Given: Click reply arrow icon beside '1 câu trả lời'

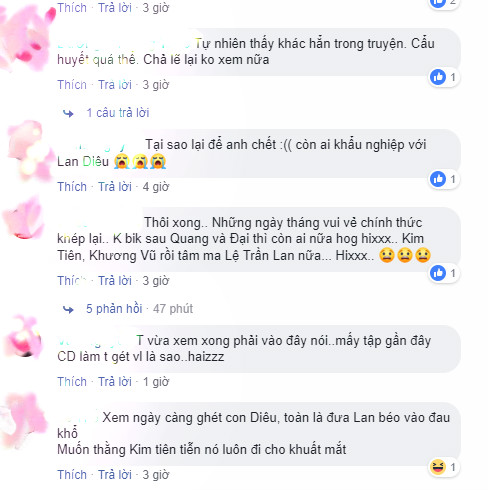Looking at the screenshot, I should point(68,114).
